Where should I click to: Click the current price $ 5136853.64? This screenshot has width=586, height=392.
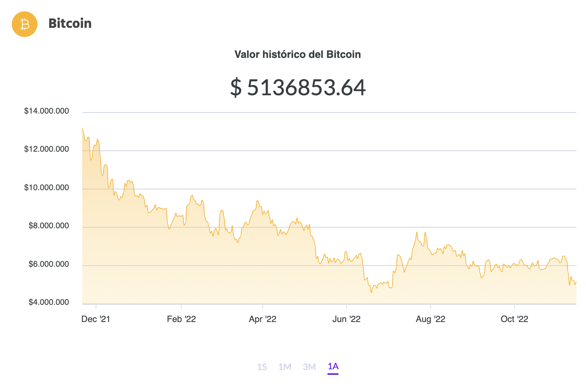pyautogui.click(x=298, y=88)
